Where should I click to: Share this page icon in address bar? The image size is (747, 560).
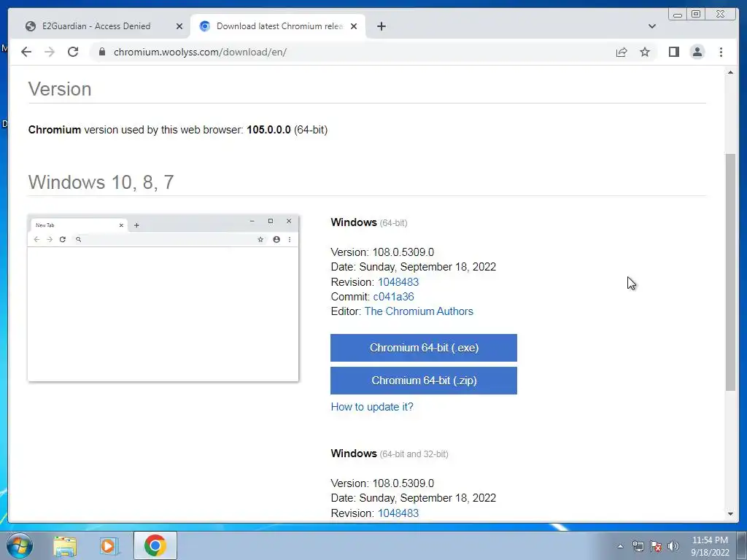pos(622,52)
